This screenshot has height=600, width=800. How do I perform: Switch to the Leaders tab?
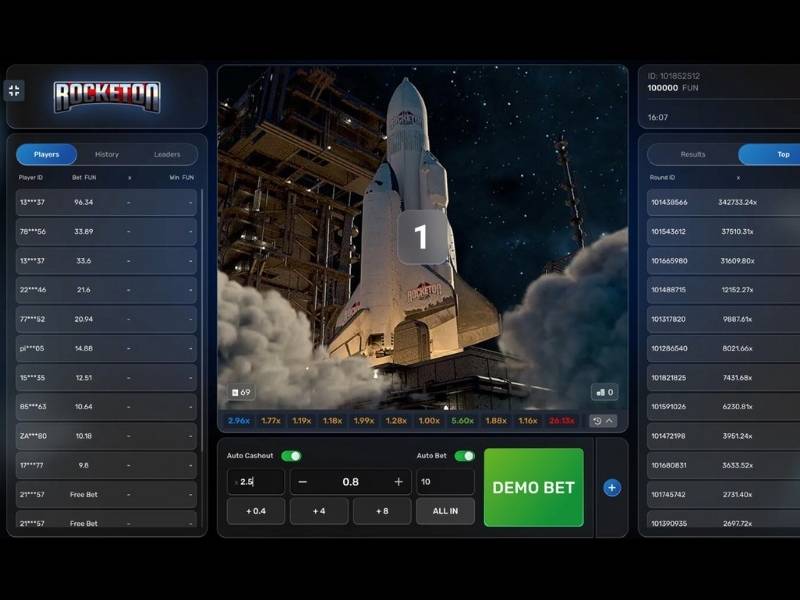167,154
